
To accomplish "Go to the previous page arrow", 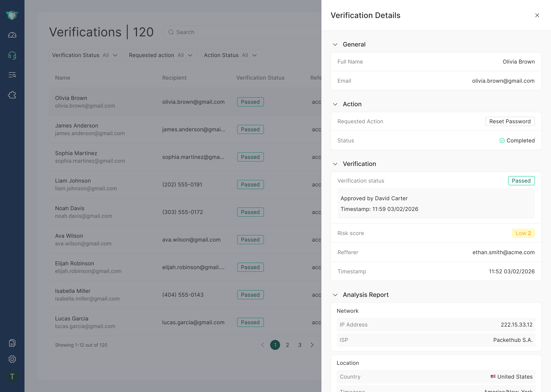I will pyautogui.click(x=263, y=345).
